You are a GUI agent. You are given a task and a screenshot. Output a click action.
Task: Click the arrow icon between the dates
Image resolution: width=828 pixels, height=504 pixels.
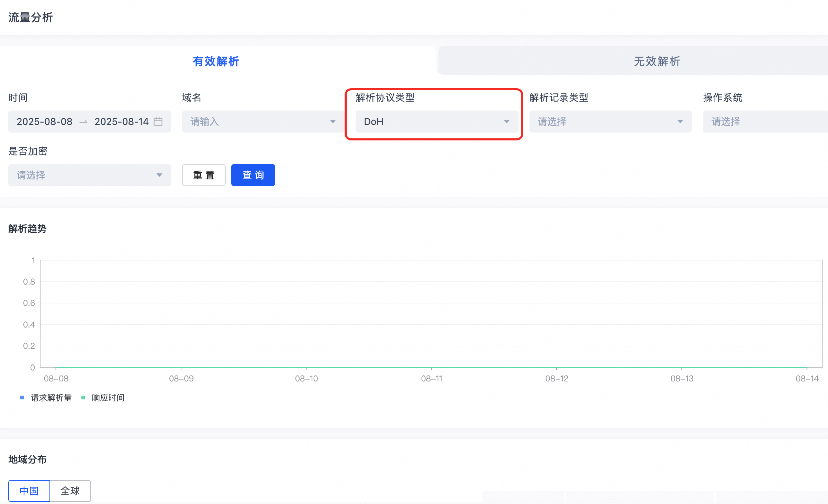[83, 122]
